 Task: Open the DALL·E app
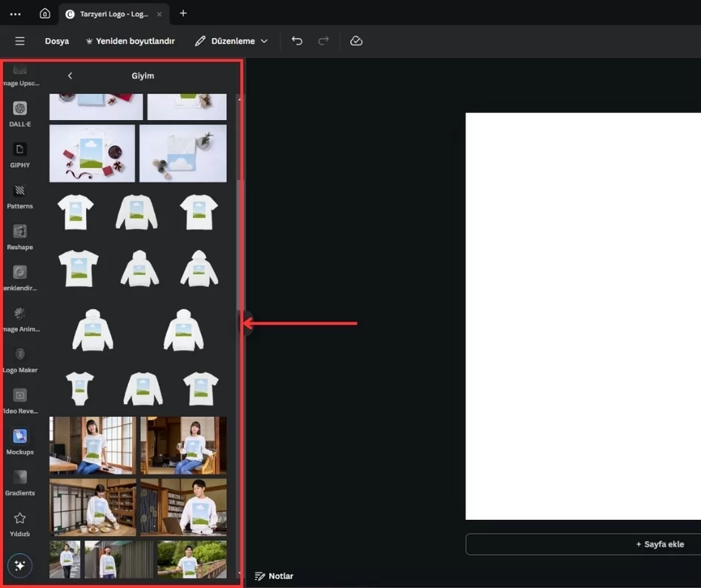coord(20,114)
